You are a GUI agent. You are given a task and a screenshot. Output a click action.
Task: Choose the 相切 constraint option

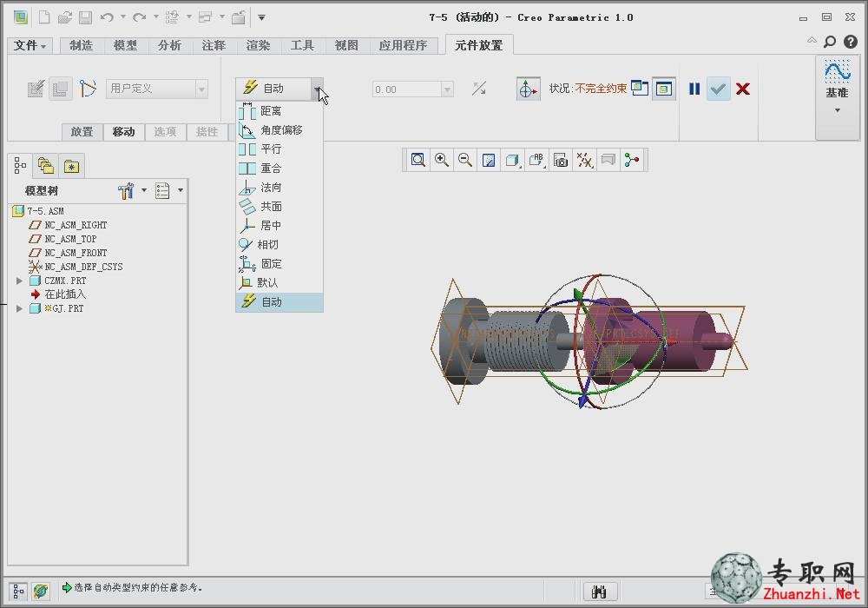coord(279,245)
